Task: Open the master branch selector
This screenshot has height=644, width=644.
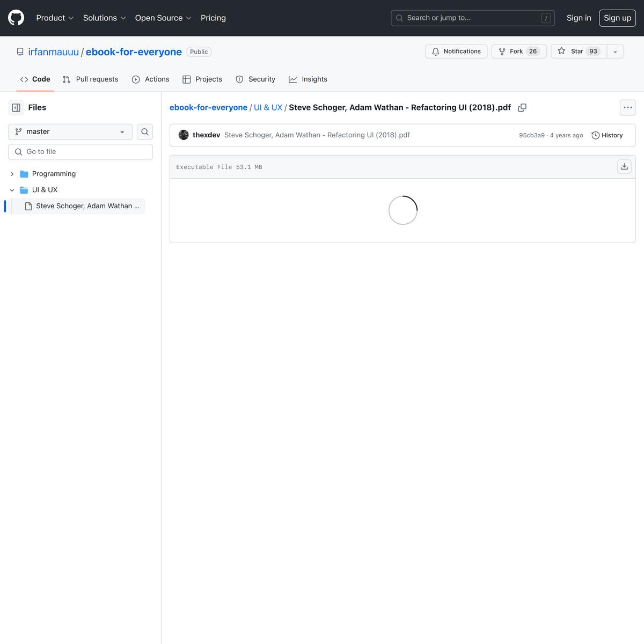Action: [x=70, y=131]
